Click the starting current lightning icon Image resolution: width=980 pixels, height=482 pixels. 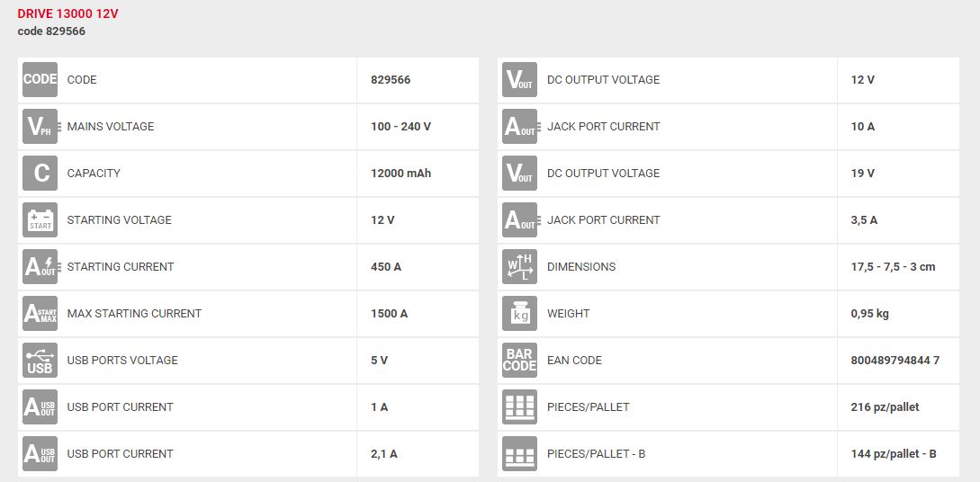tap(40, 267)
